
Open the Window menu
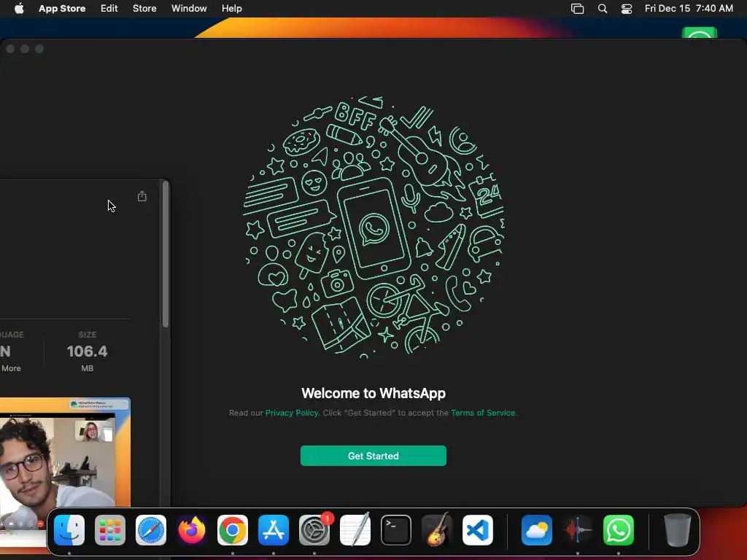point(189,8)
